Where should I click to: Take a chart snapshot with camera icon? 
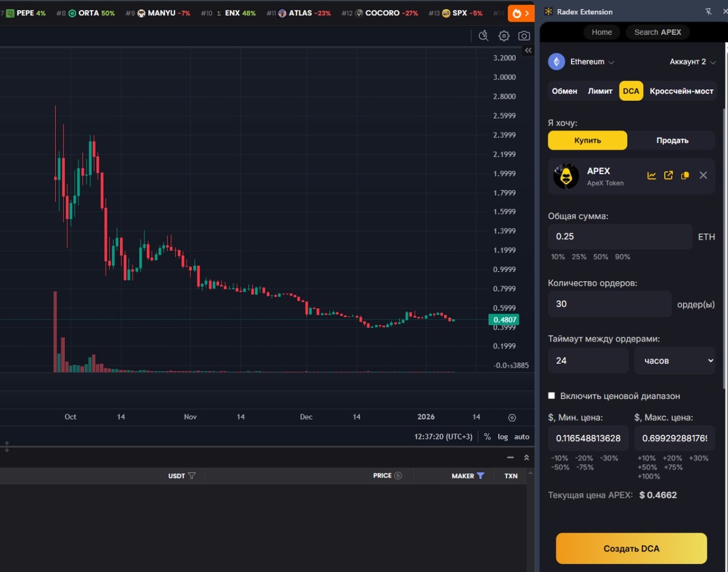(524, 36)
